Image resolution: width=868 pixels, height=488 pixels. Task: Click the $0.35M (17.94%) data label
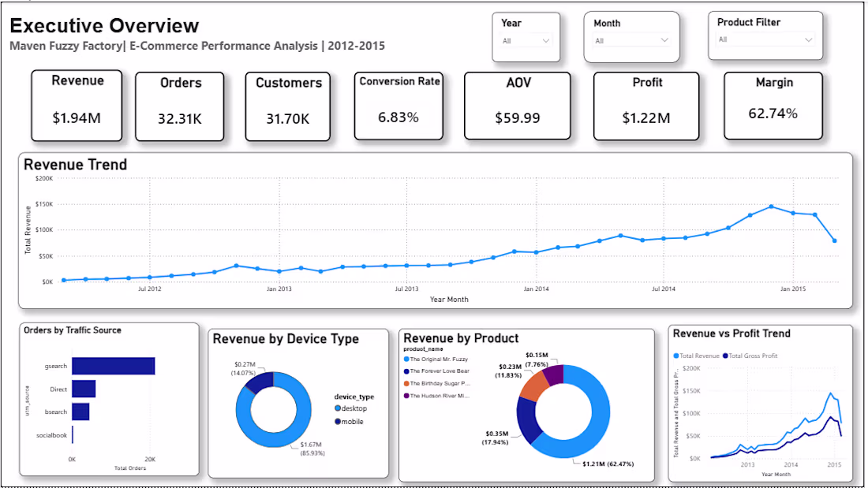[496, 438]
